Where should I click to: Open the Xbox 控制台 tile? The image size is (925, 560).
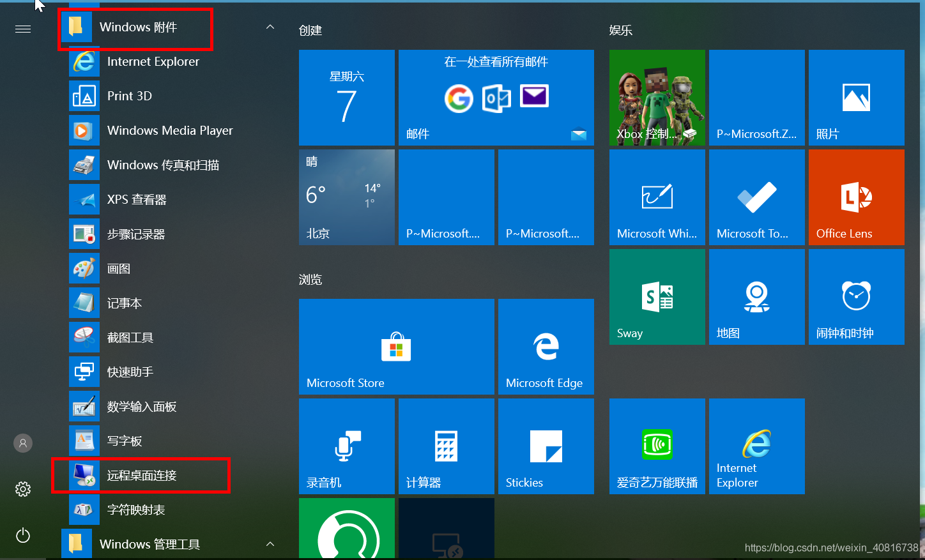click(x=657, y=98)
